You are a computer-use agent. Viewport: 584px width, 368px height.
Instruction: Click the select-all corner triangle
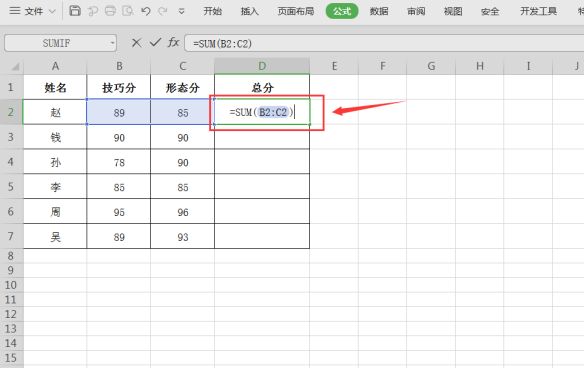coord(15,66)
